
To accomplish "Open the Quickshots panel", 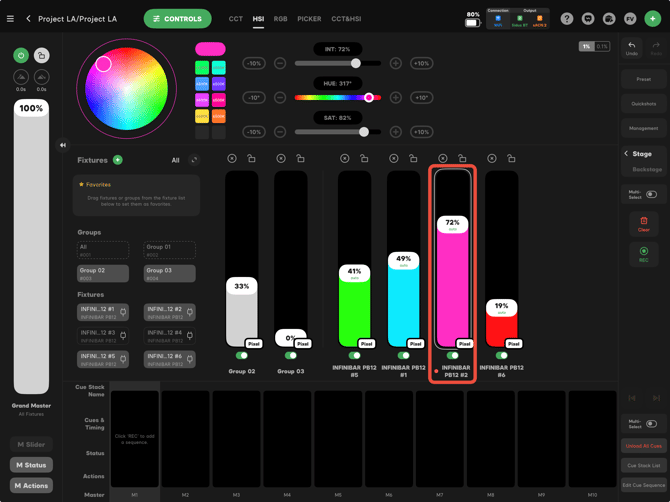I will [x=644, y=104].
